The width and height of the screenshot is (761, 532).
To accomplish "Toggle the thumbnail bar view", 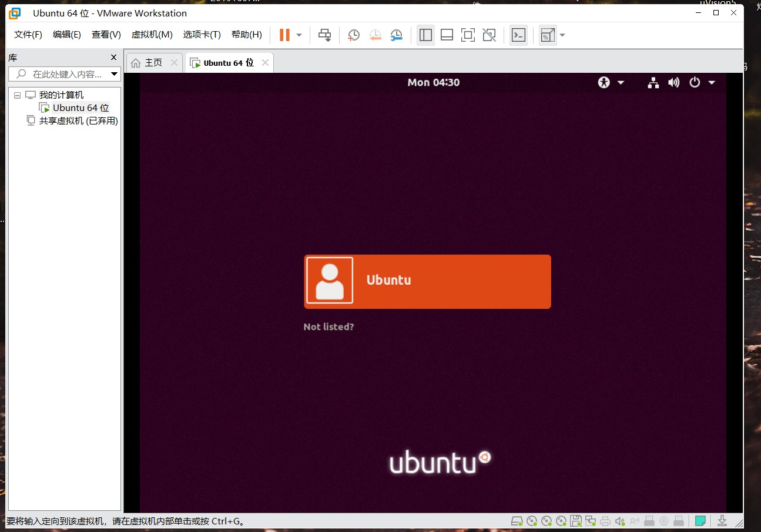I will (447, 35).
